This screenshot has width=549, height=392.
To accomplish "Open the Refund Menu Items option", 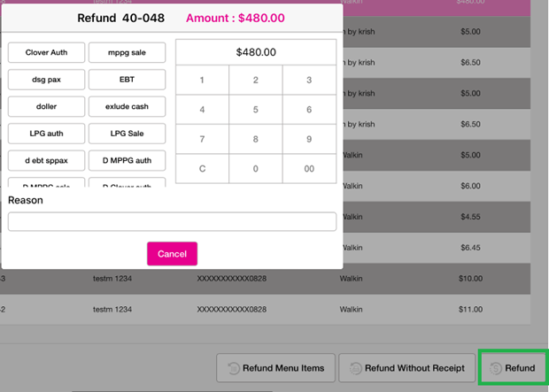I will [274, 368].
